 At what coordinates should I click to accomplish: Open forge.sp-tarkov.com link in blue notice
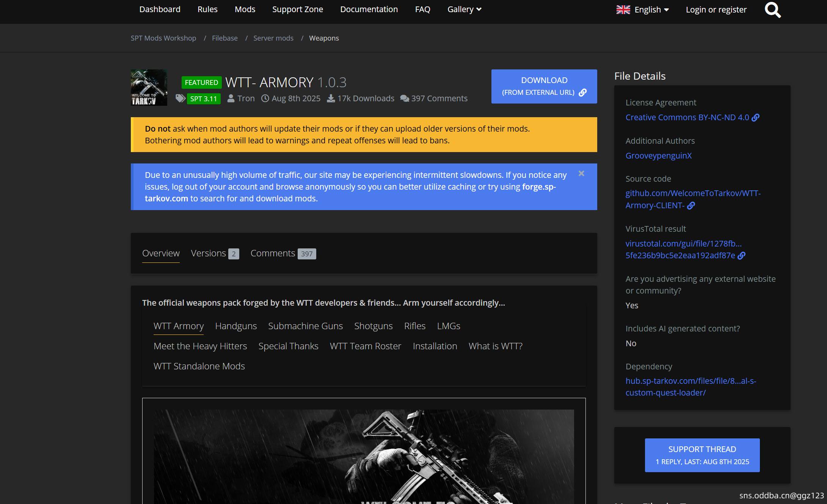coord(350,193)
